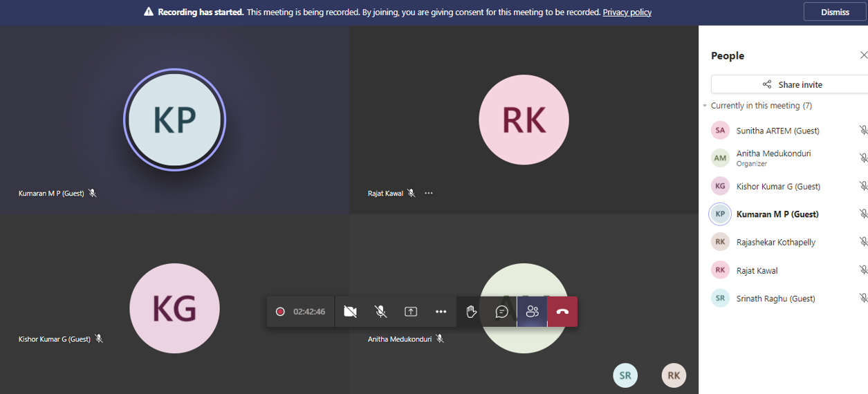The image size is (868, 394).
Task: Click the People panel heading
Action: pos(728,56)
